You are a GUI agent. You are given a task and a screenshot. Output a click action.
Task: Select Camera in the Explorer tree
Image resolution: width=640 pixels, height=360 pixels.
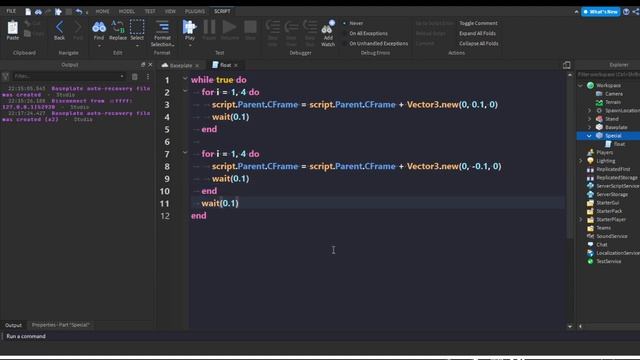click(x=613, y=94)
